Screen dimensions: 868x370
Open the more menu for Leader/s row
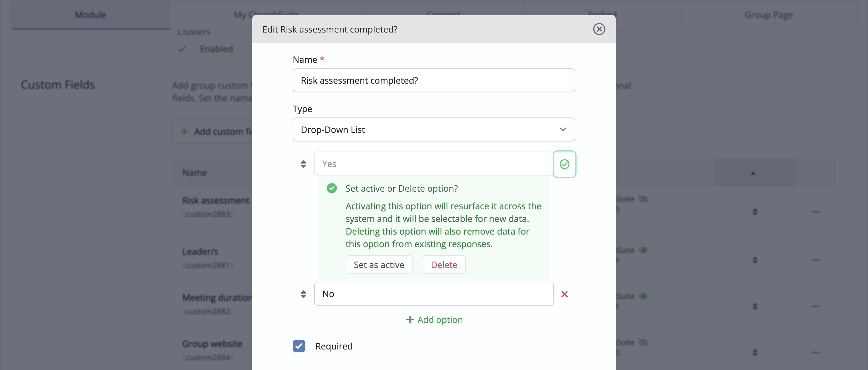(815, 260)
